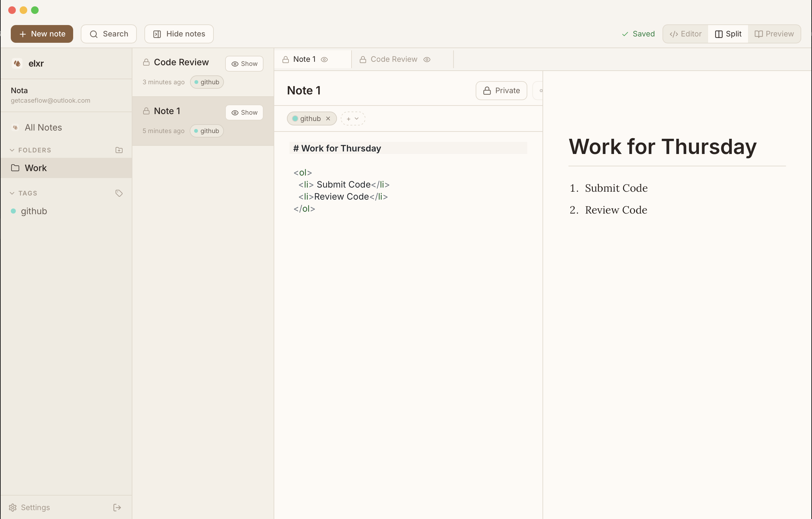Remove the github tag from Note 1
812x519 pixels.
[x=328, y=119]
